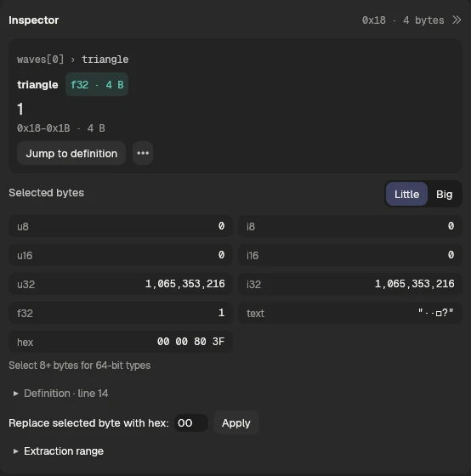Image resolution: width=471 pixels, height=476 pixels.
Task: Open the three-dots more options menu
Action: pos(143,153)
